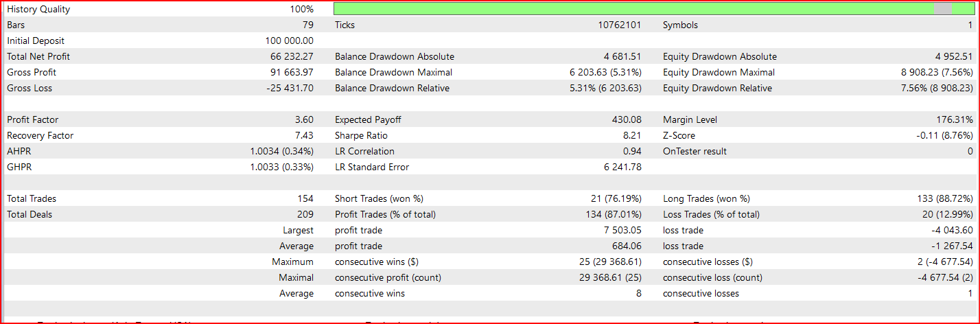This screenshot has width=980, height=324.
Task: Click the grey segment of the quality bar
Action: pos(944,9)
